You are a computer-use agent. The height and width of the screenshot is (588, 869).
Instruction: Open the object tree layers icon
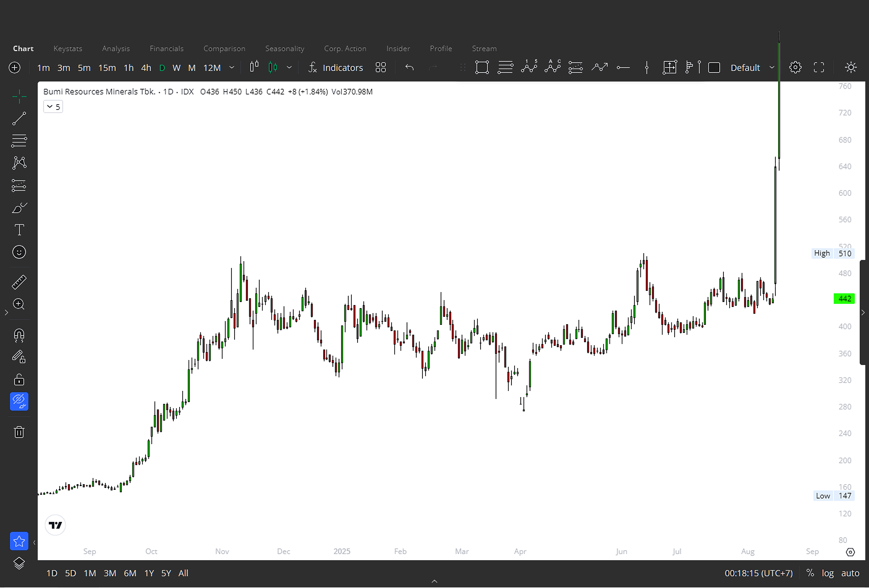coord(19,563)
